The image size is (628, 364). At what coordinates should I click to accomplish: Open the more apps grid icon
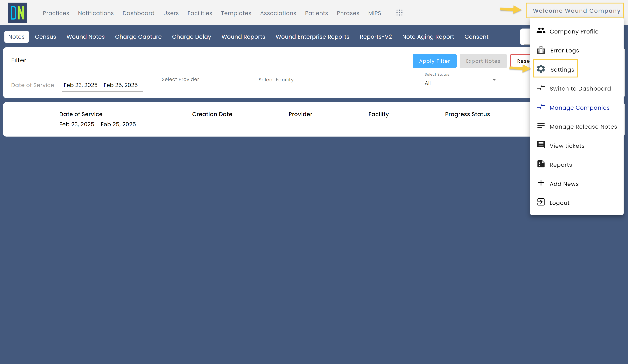click(399, 13)
